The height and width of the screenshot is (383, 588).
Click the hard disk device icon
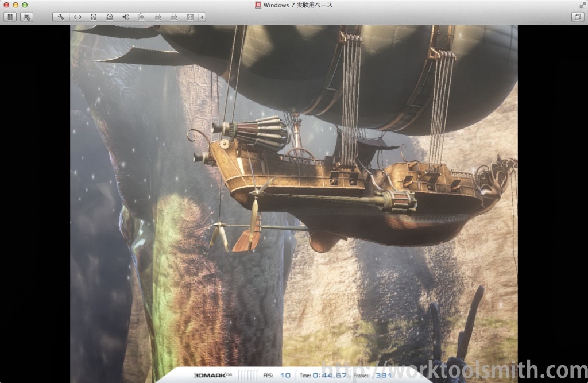[94, 17]
